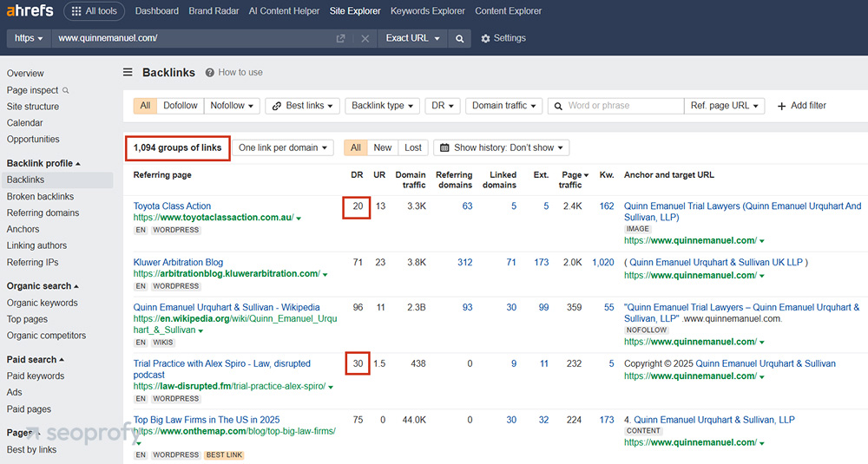Viewport: 868px width, 464px height.
Task: Open Organic keywords report
Action: pos(42,303)
